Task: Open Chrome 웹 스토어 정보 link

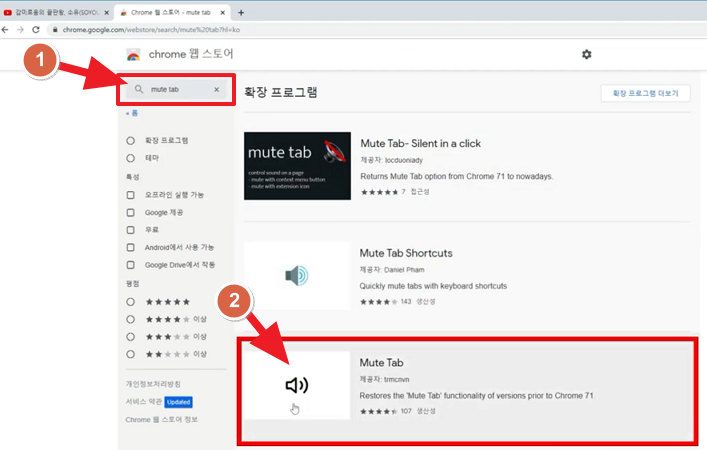Action: click(x=161, y=420)
